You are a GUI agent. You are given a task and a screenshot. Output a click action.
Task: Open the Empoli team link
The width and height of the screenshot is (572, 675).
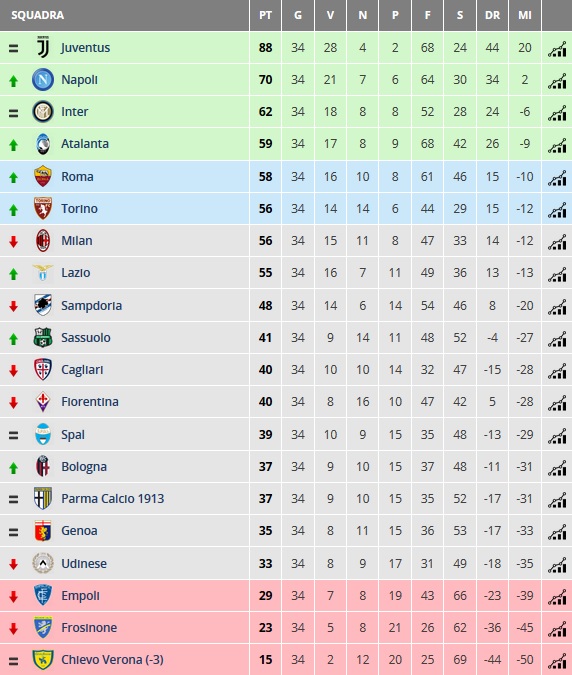[80, 595]
